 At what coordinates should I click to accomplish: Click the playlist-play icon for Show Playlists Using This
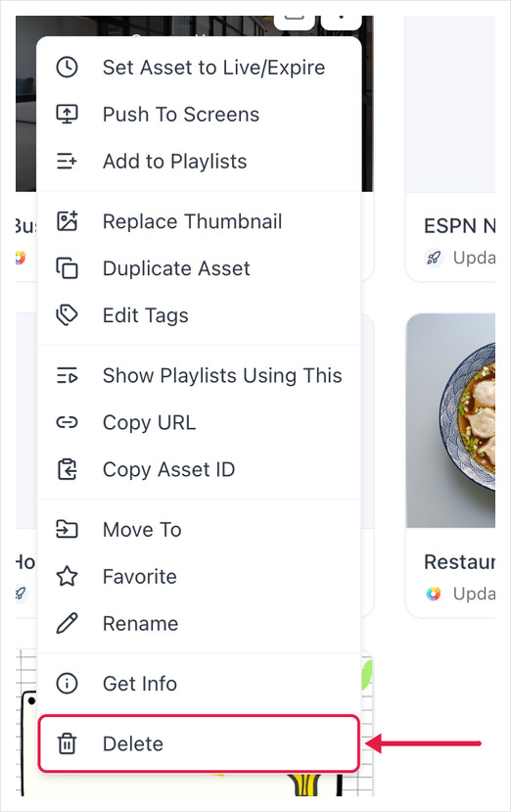[67, 375]
